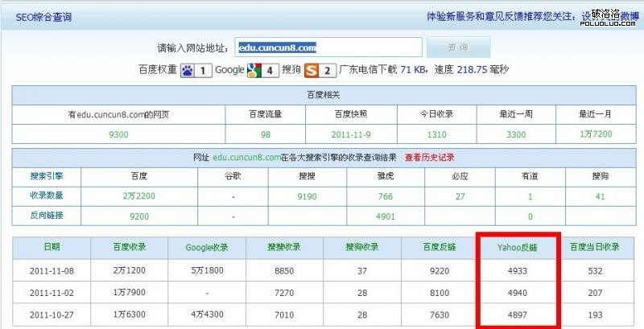Click the 必应 indexed count 27
Screen dimensions: 644x329
(x=459, y=195)
